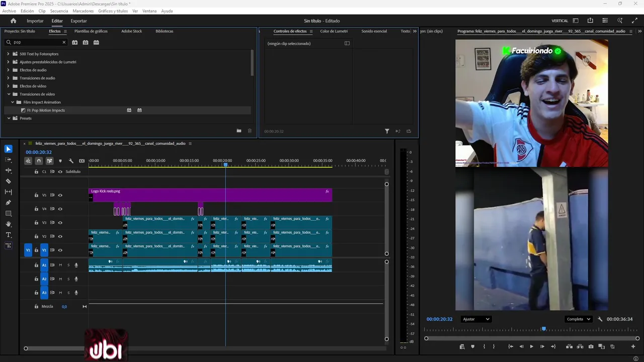644x362 pixels.
Task: Collapse Transiciones de vídeo folder
Action: pos(9,94)
